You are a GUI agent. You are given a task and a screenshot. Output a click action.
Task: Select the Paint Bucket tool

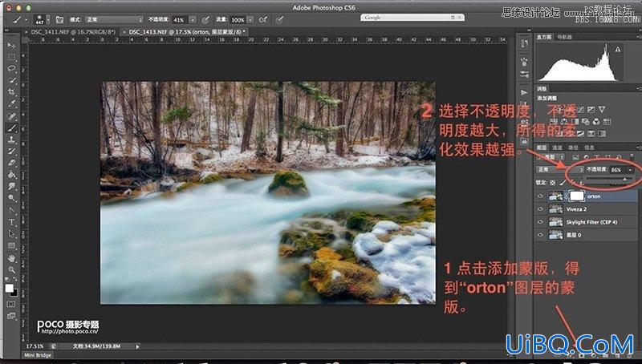(x=11, y=175)
